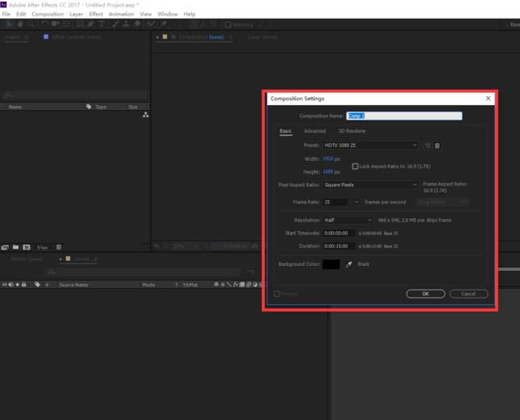This screenshot has width=520, height=420.
Task: Click the Cancel button
Action: [x=468, y=293]
